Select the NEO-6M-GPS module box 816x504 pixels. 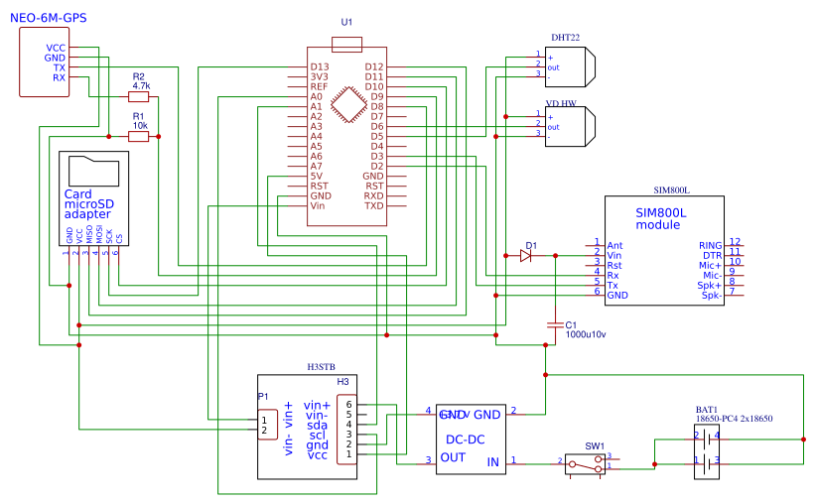click(x=45, y=62)
